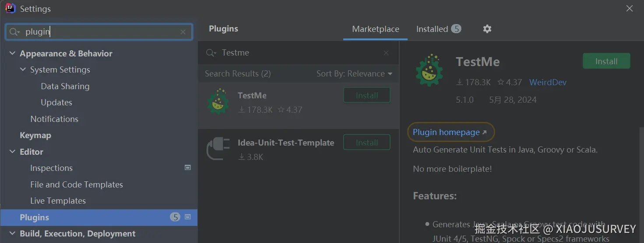Viewport: 644px width, 243px height.
Task: Click the marketplace search magnifier icon
Action: 211,53
